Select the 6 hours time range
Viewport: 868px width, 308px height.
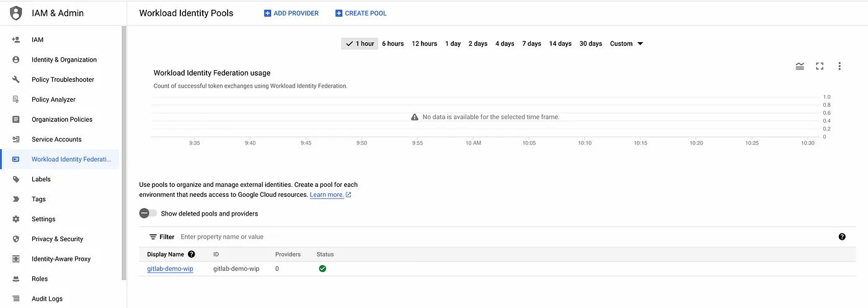(x=393, y=43)
